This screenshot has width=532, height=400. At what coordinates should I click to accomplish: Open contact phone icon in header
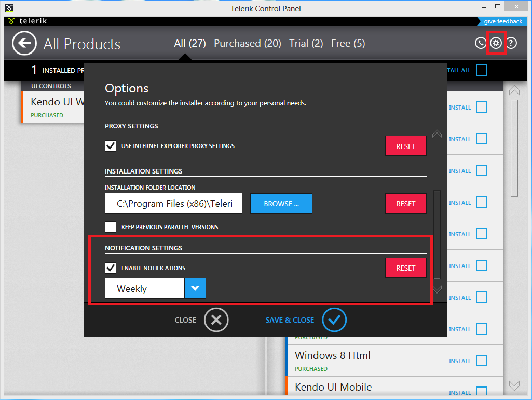(481, 43)
